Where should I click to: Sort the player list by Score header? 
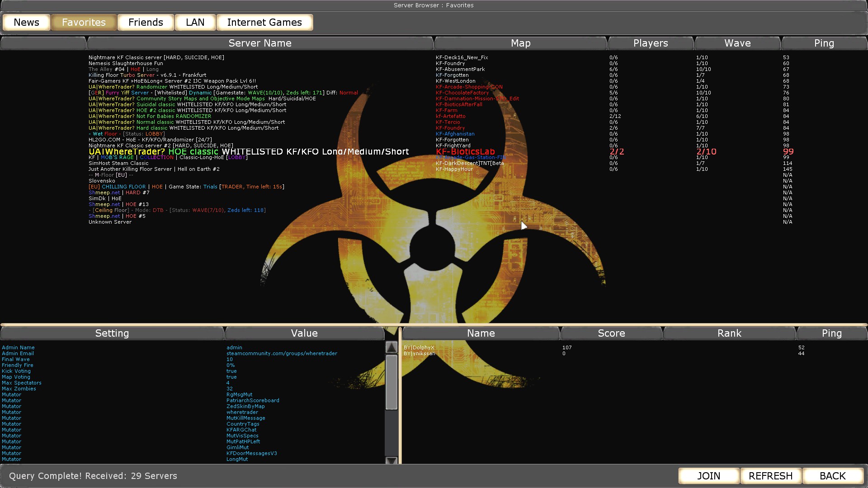tap(611, 333)
